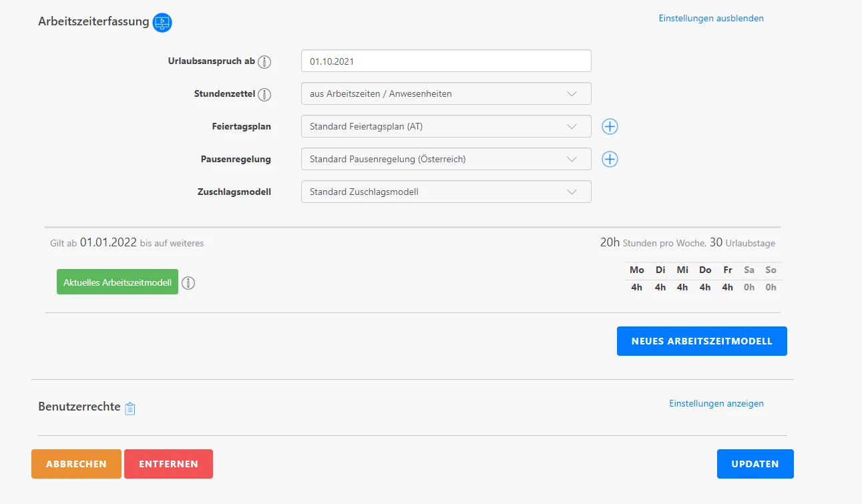Click the Arbeitszeiterfassung monitor icon
This screenshot has height=504, width=862.
[x=162, y=23]
